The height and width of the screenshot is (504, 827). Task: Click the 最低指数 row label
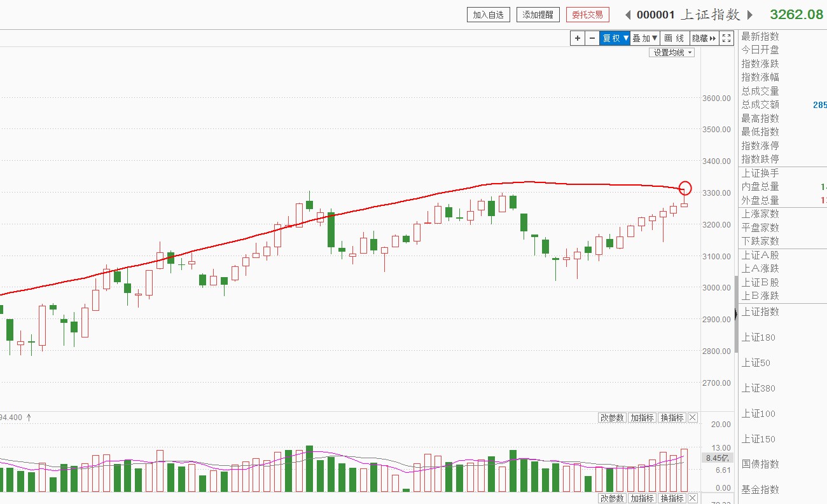pos(760,132)
